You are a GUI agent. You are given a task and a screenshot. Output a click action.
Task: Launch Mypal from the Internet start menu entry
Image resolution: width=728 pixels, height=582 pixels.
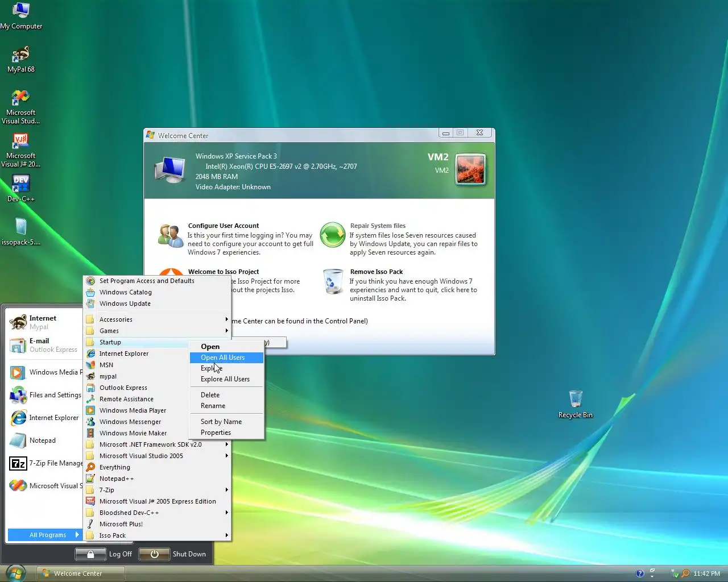[x=43, y=322]
